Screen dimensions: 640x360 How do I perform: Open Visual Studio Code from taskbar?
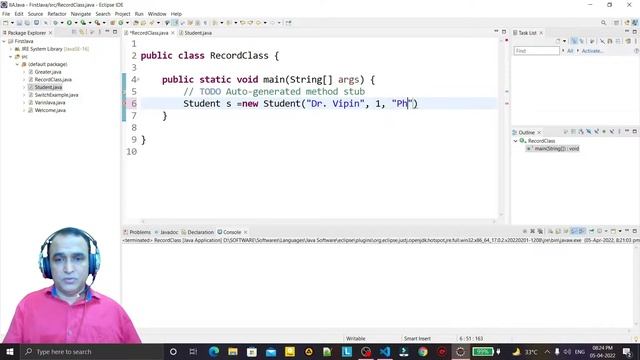click(384, 351)
